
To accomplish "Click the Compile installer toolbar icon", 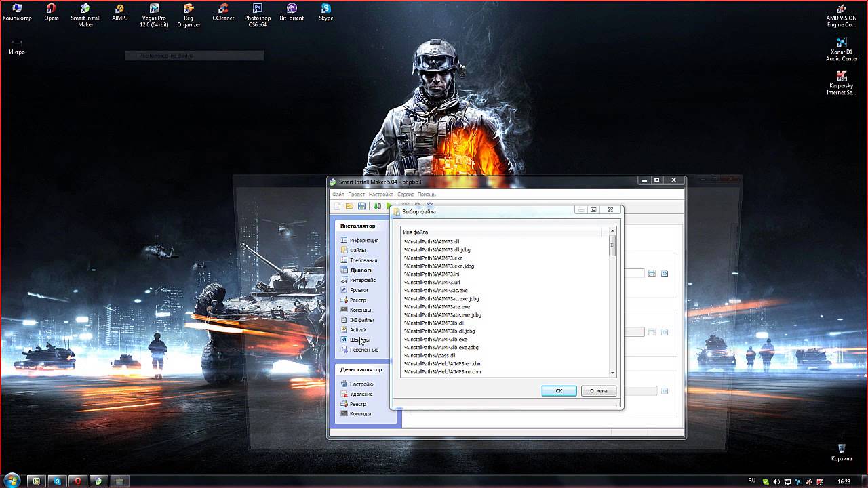I will pos(377,206).
